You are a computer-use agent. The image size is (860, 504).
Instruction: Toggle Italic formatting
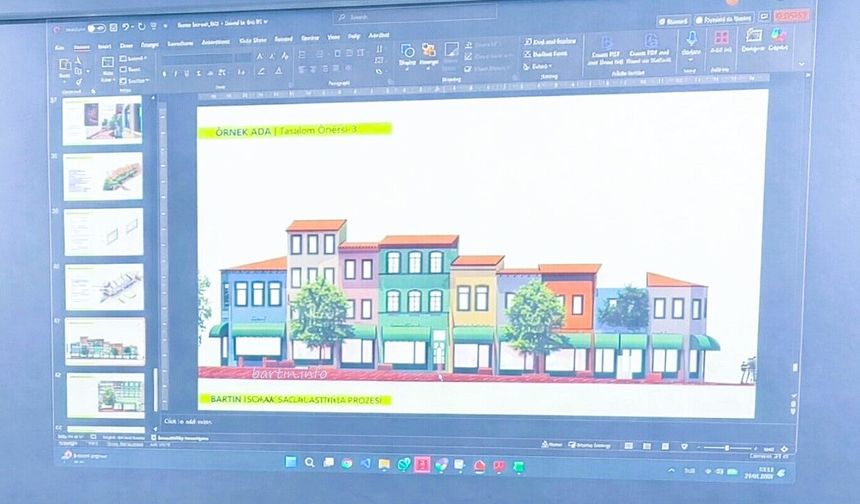pos(176,73)
